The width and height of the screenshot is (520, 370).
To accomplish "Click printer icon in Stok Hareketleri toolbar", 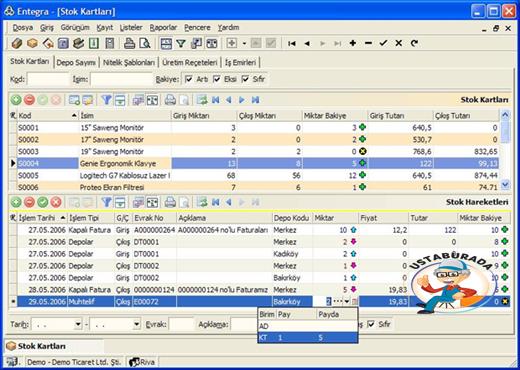I will point(170,202).
